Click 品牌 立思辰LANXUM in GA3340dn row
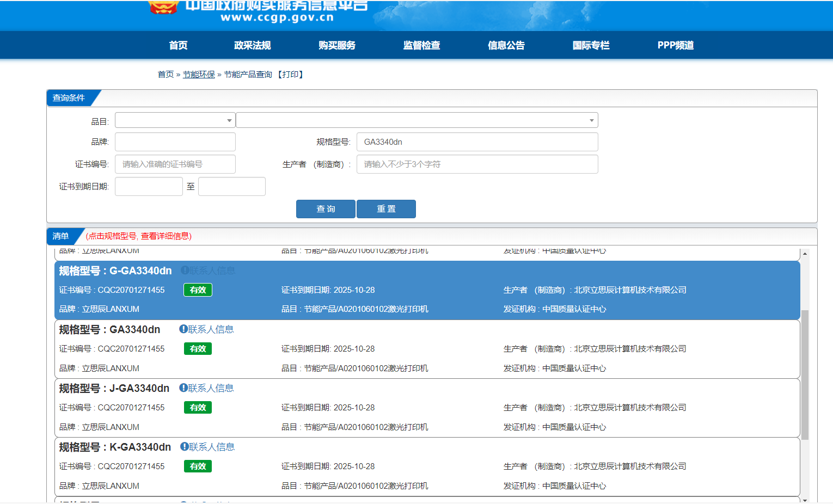Screen dimensions: 833x504 click(99, 368)
